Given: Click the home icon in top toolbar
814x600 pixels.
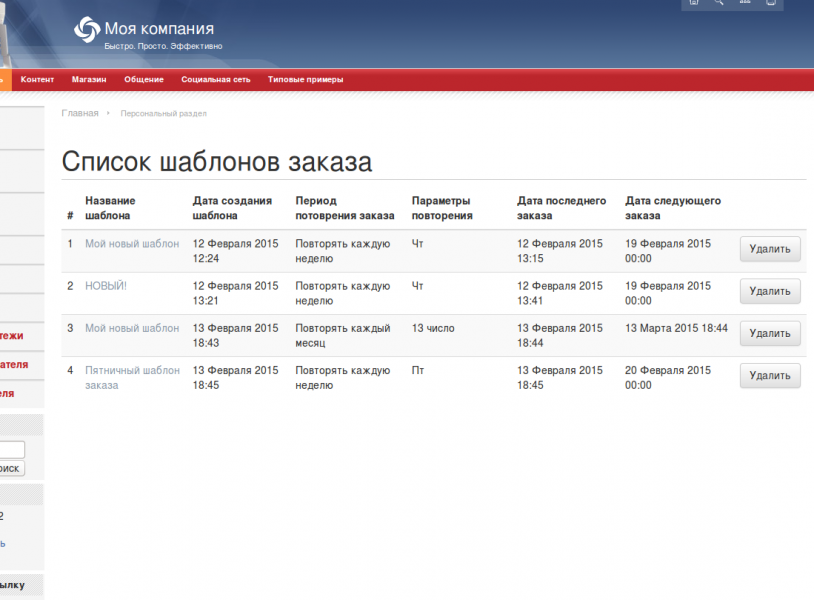Looking at the screenshot, I should 693,3.
